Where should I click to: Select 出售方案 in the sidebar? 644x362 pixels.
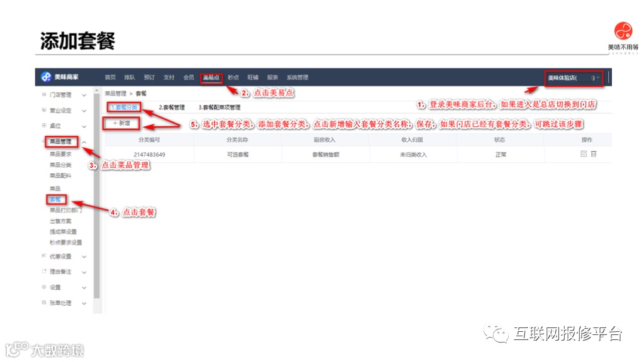click(60, 221)
